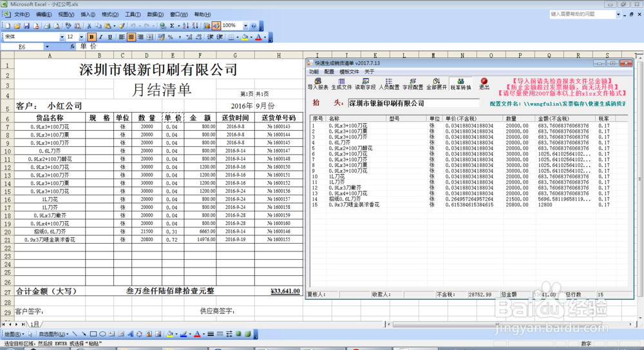Viewport: 644px width, 350px height.
Task: Open the 数据(D) menu in Excel
Action: coord(155,14)
